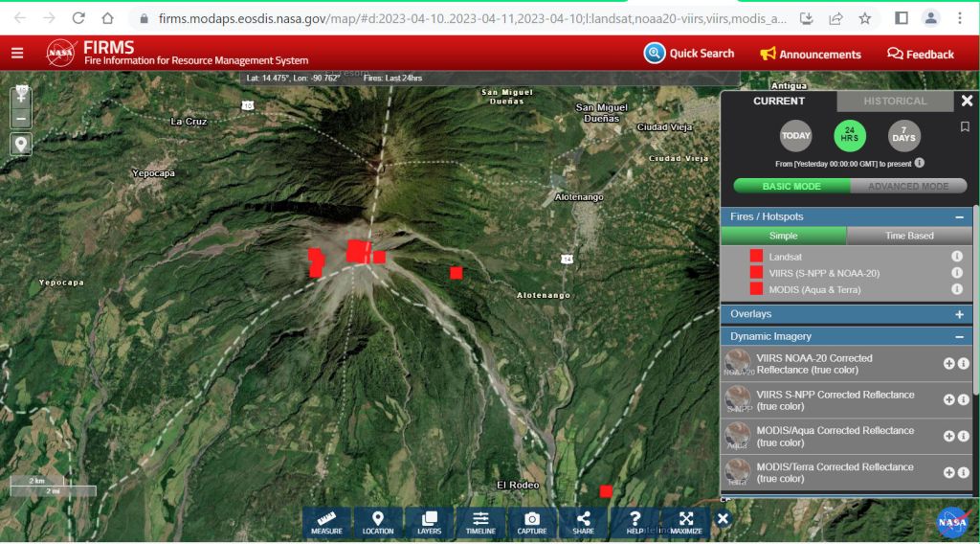980x544 pixels.
Task: Open Quick Search
Action: tap(689, 54)
